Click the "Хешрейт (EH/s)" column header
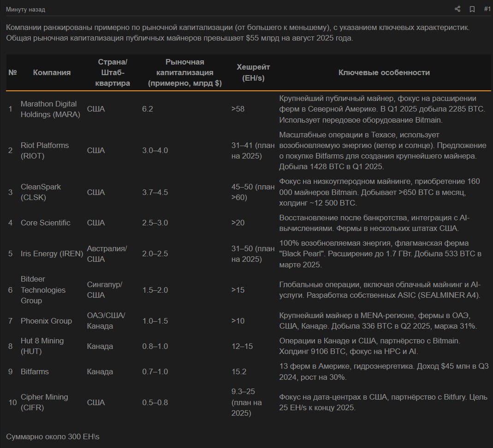Screen dimensions: 493x448 pos(253,72)
